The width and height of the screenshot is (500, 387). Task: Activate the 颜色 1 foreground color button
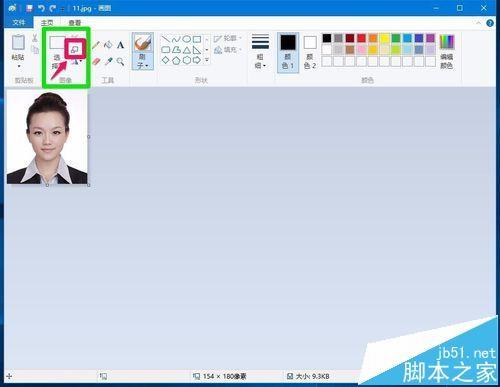tap(288, 53)
